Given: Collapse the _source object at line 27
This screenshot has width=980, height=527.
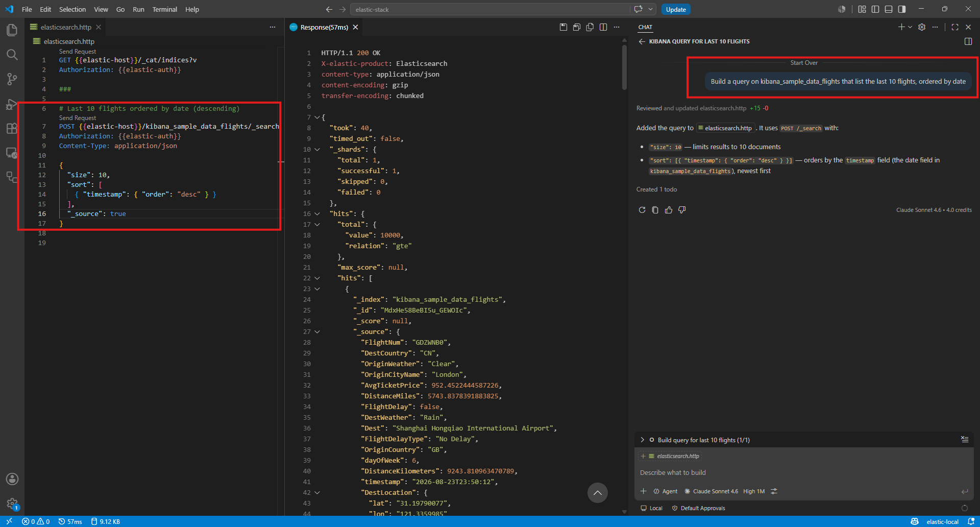Looking at the screenshot, I should click(317, 332).
